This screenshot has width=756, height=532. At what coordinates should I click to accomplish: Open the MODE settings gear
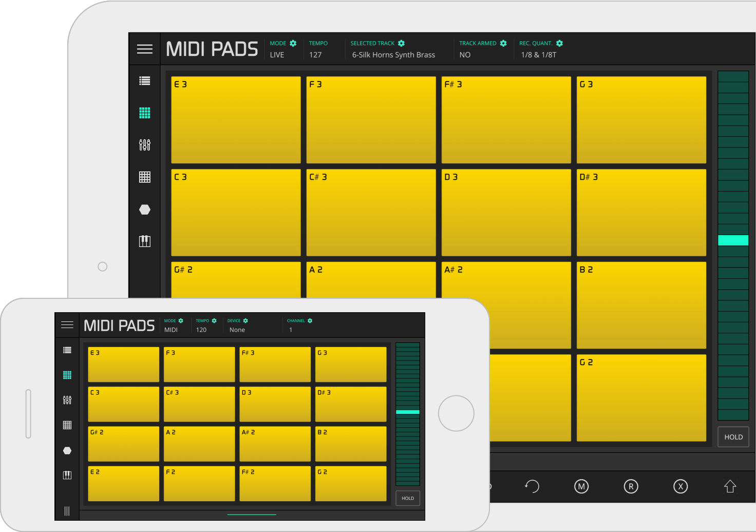coord(293,43)
